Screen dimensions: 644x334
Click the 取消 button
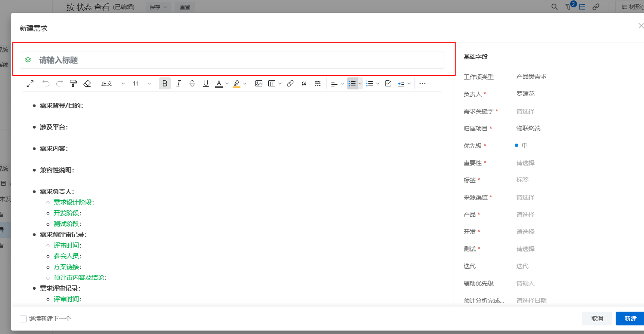(597, 319)
